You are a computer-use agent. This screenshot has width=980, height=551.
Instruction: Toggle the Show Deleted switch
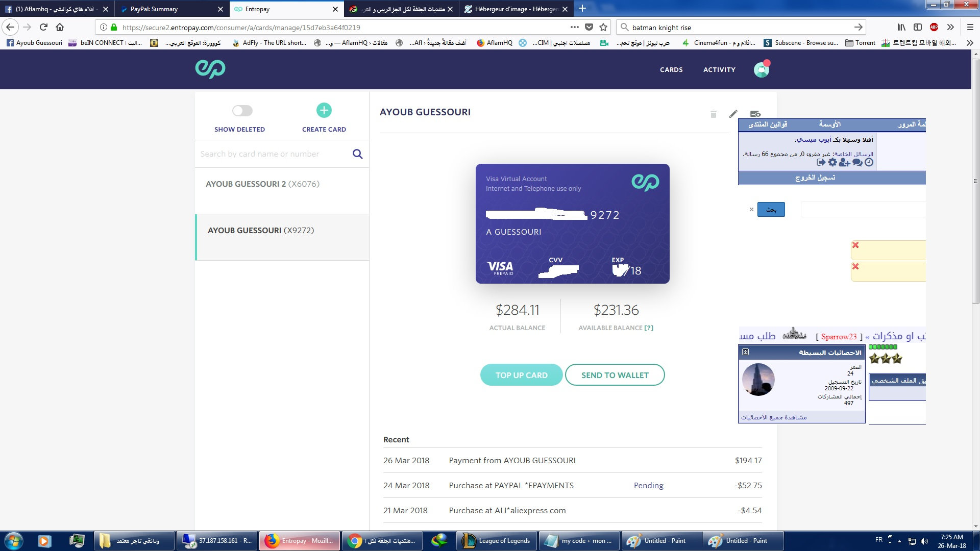point(242,111)
